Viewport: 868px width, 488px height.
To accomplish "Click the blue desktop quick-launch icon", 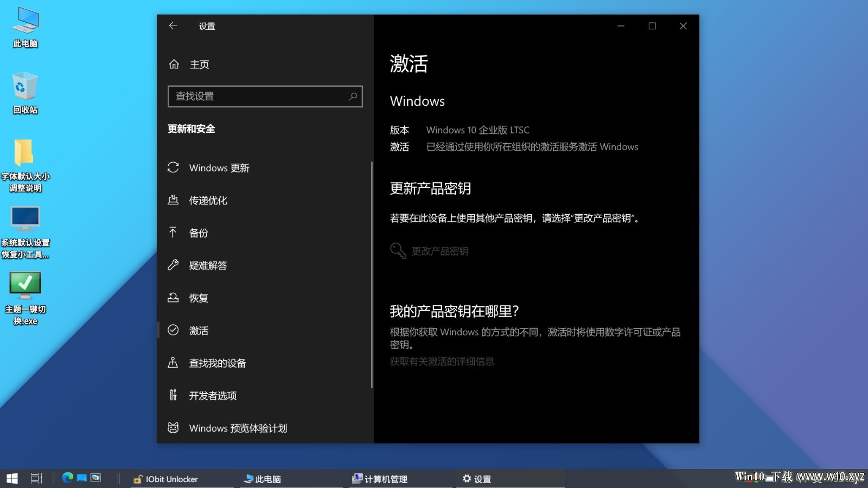I will tap(82, 478).
